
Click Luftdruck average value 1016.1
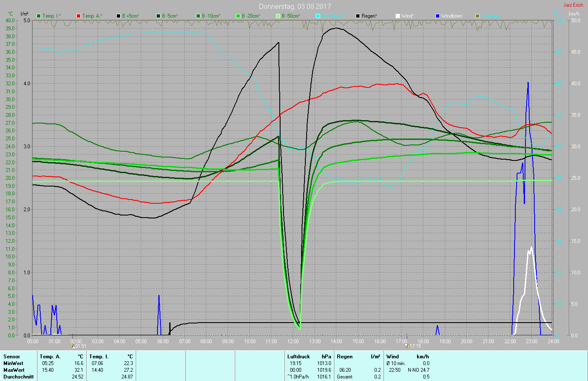click(324, 377)
